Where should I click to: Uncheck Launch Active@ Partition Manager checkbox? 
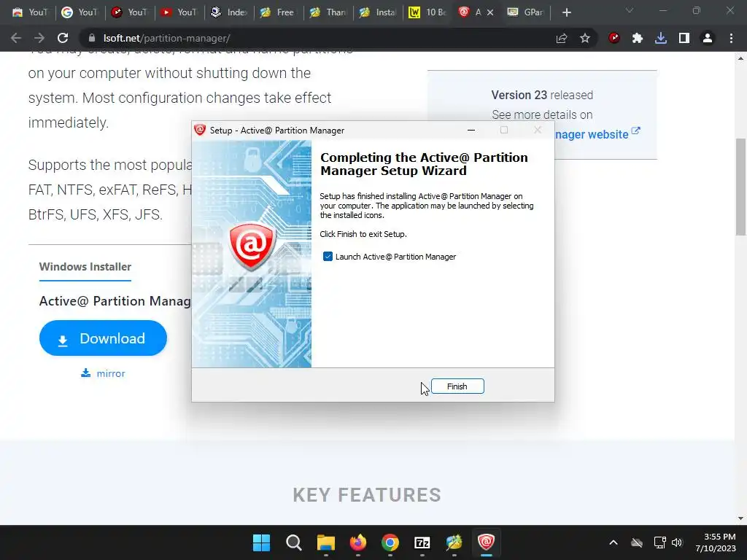click(328, 257)
